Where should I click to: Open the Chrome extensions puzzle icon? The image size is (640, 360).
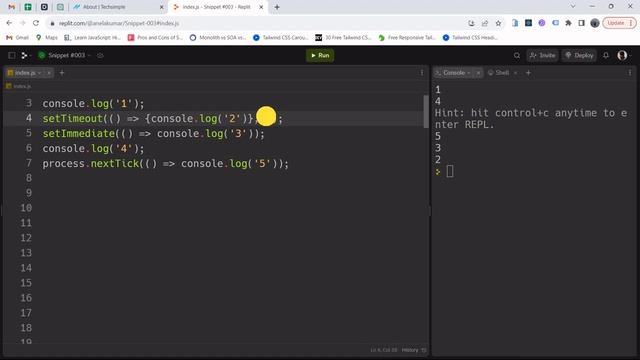tap(568, 23)
